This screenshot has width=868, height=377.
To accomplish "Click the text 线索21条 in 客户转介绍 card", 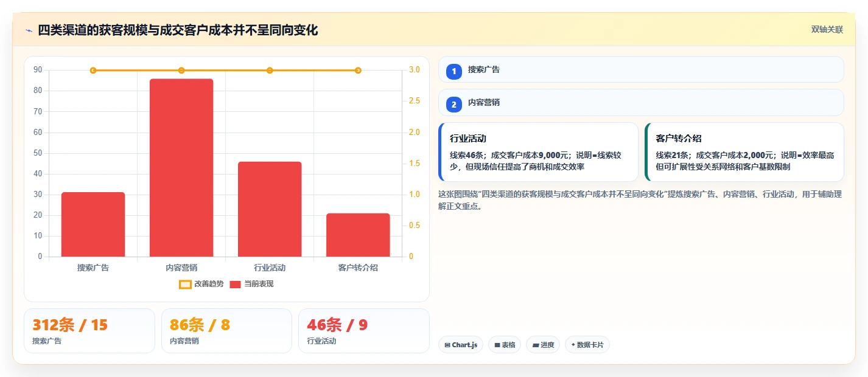I will (x=673, y=155).
